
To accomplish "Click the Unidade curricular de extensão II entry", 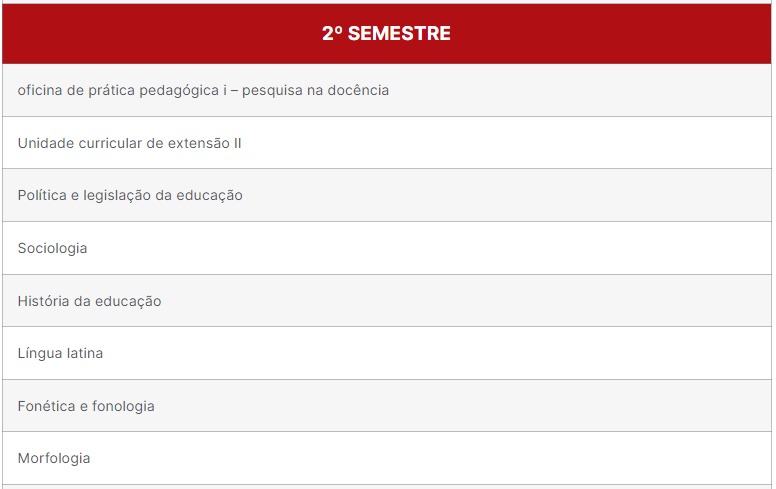I will pyautogui.click(x=387, y=143).
